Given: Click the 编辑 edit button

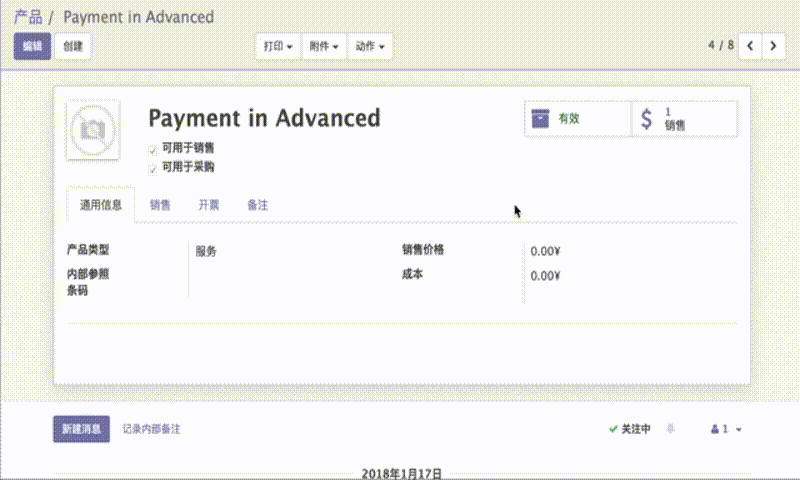Looking at the screenshot, I should tap(32, 46).
